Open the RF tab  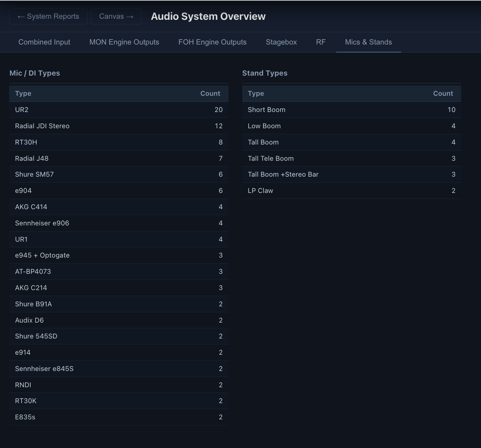tap(321, 42)
